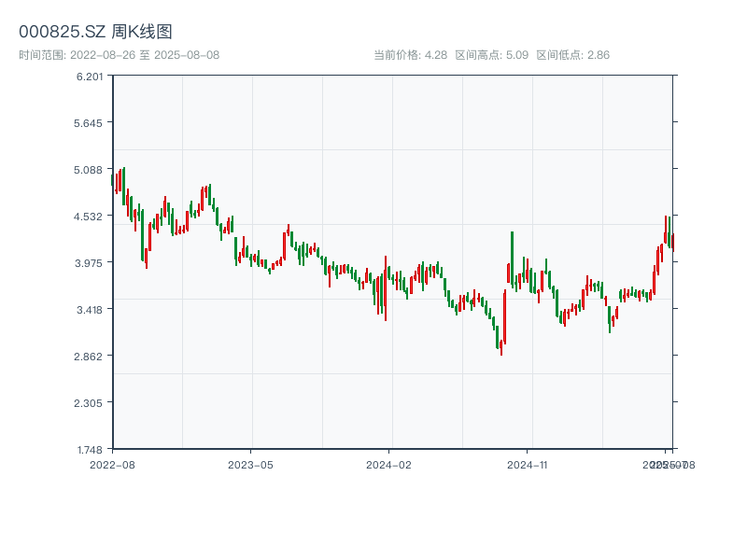Select the 2022-08 x-axis date marker

(x=112, y=464)
